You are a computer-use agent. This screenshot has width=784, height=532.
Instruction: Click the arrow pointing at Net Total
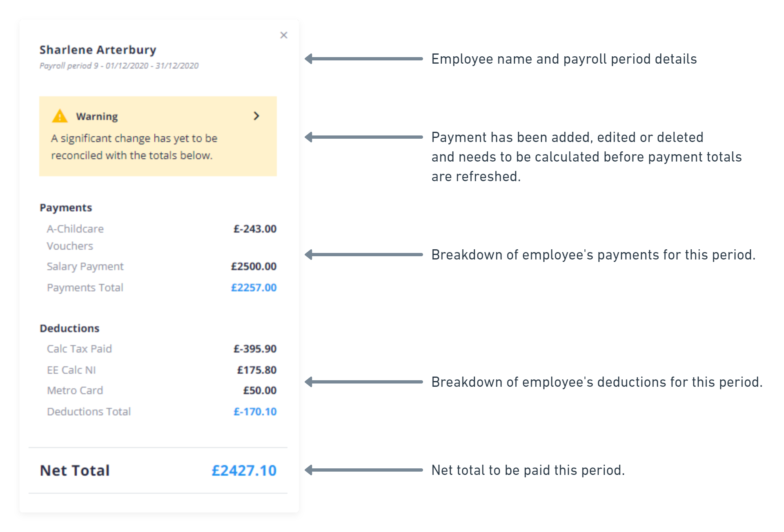tap(364, 470)
